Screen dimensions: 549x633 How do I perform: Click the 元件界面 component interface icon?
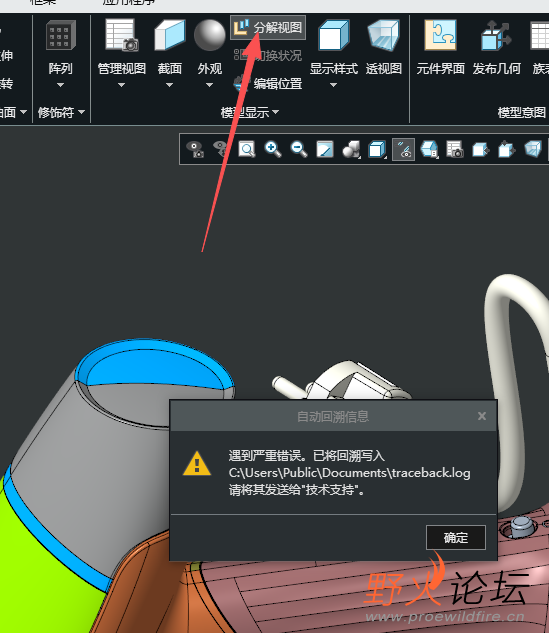[440, 36]
